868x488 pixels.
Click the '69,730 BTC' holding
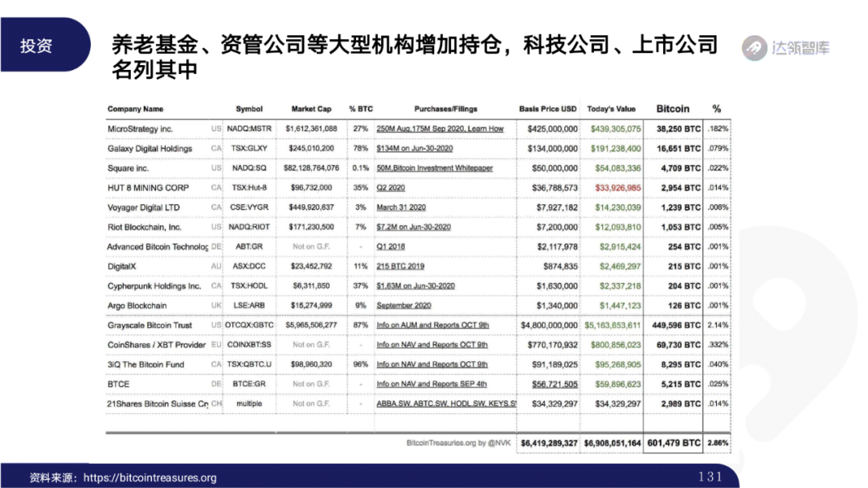678,345
